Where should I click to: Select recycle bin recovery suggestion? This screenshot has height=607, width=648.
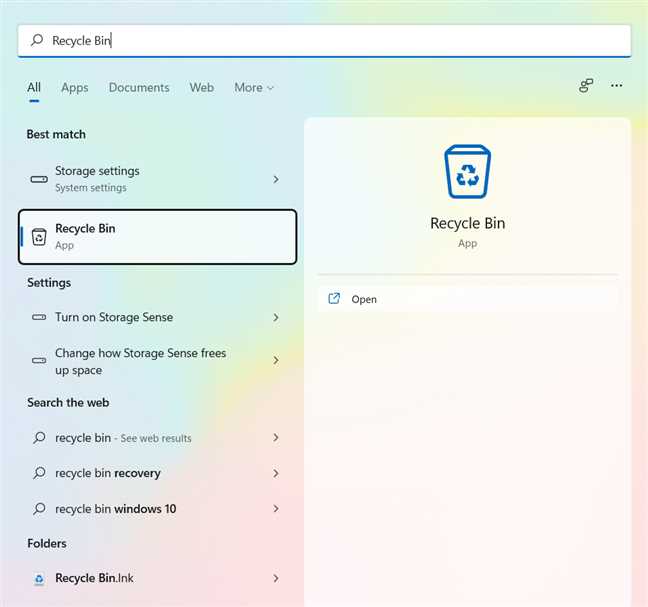click(157, 473)
